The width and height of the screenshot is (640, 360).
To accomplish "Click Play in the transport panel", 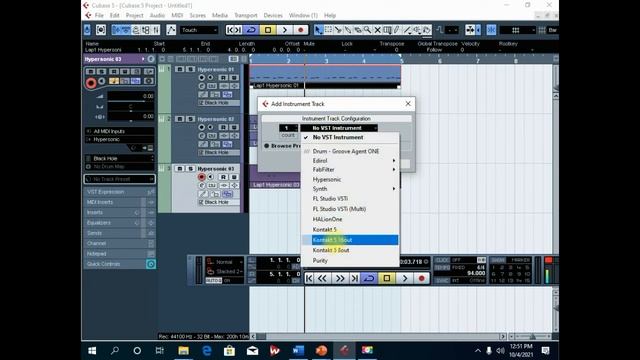I will click(404, 278).
